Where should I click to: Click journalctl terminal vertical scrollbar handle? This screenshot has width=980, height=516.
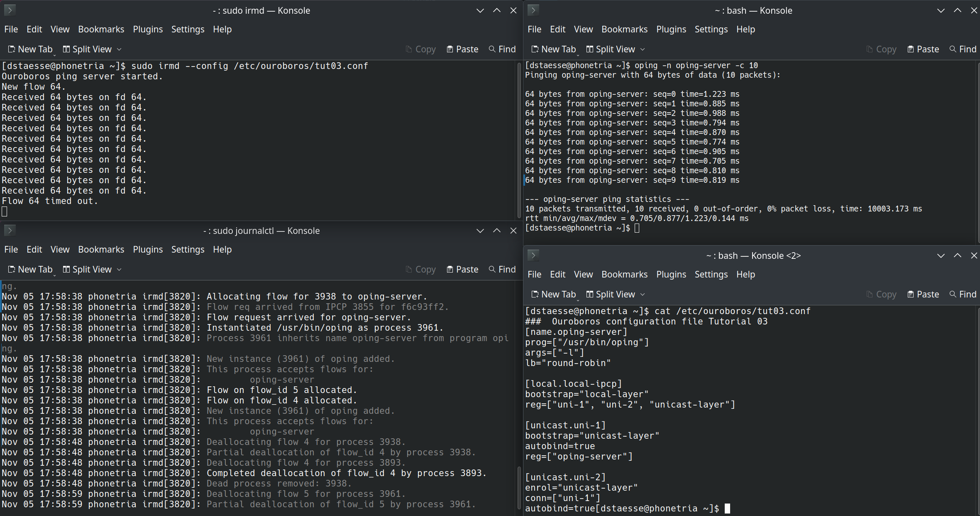(x=519, y=488)
